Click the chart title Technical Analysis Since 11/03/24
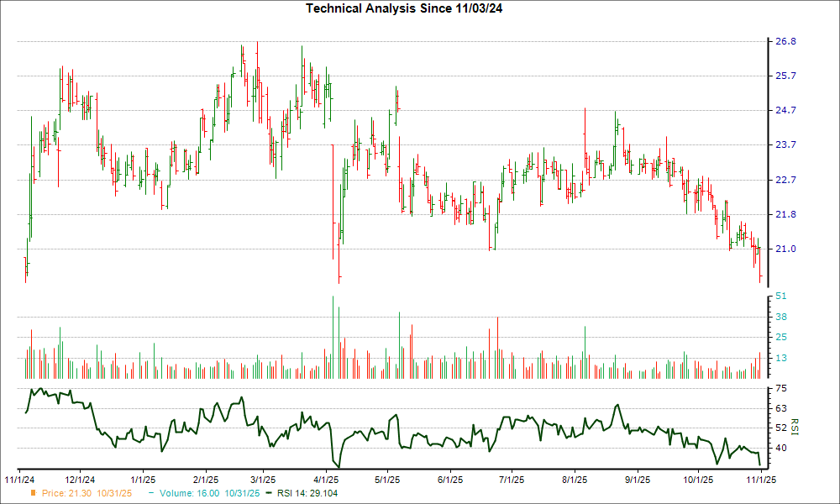This screenshot has height=504, width=840. [405, 9]
